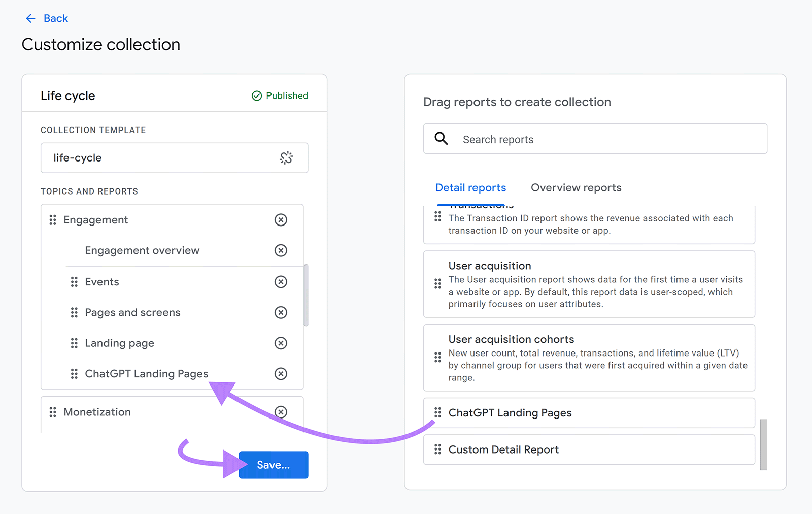
Task: Click the search magnifier icon in Search reports
Action: click(441, 138)
